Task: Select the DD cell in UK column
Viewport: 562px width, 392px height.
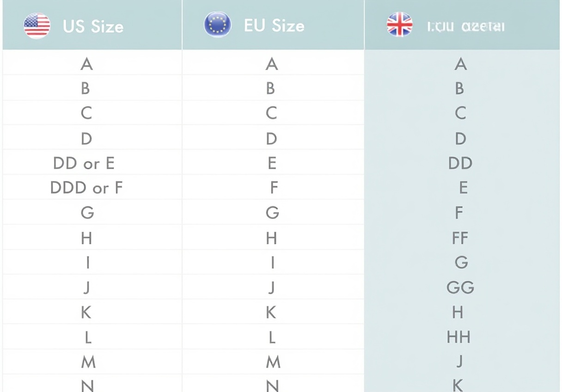Action: pos(460,163)
